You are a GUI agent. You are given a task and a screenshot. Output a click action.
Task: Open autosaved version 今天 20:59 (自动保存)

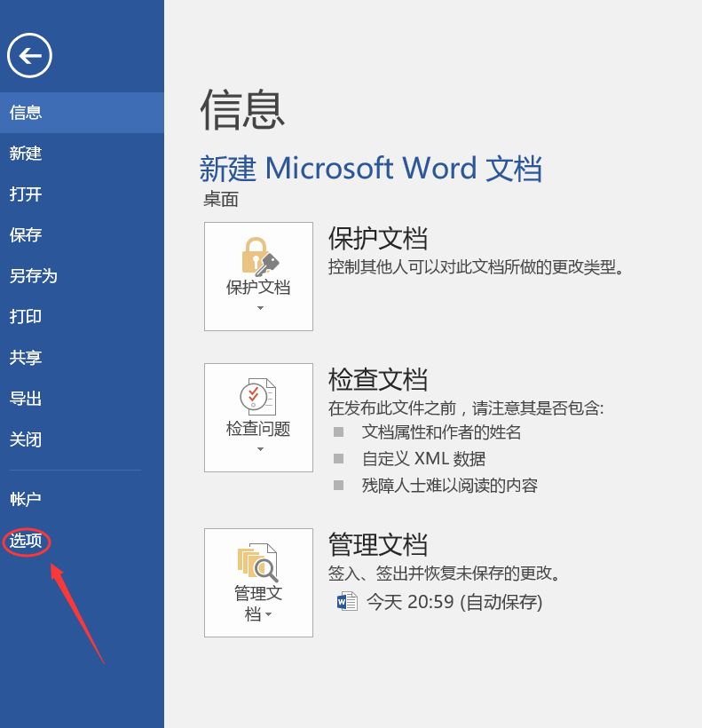[x=439, y=602]
